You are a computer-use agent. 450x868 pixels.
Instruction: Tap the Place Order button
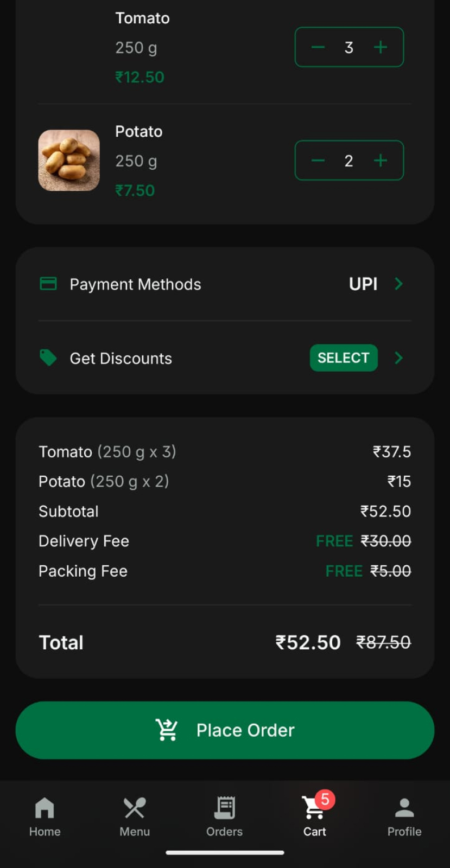(x=225, y=730)
